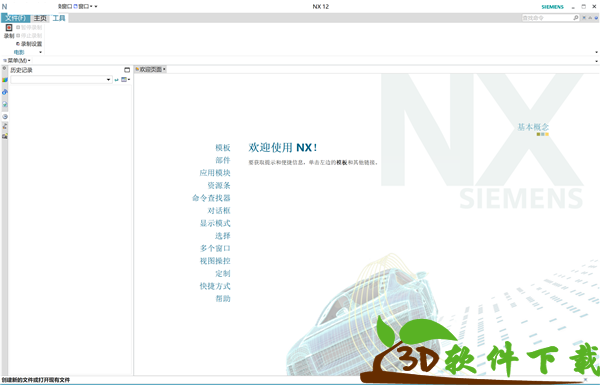Image resolution: width=600 pixels, height=385 pixels.
Task: Click the resource bar settings gear icon
Action: tap(5, 68)
